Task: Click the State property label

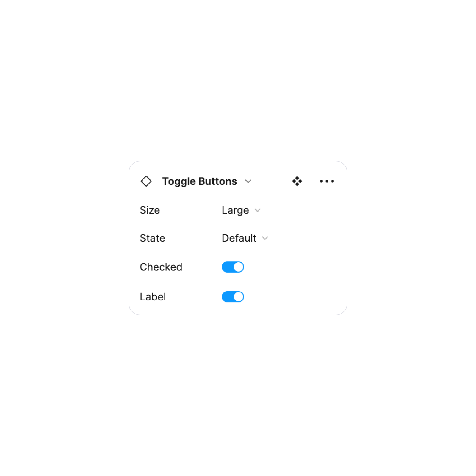Action: click(x=152, y=238)
